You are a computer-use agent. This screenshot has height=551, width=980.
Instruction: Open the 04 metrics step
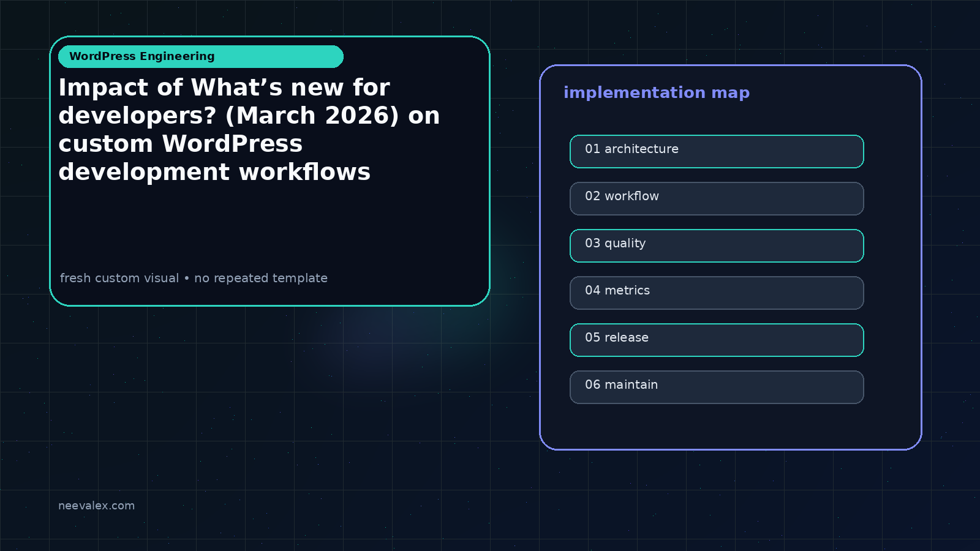(717, 293)
